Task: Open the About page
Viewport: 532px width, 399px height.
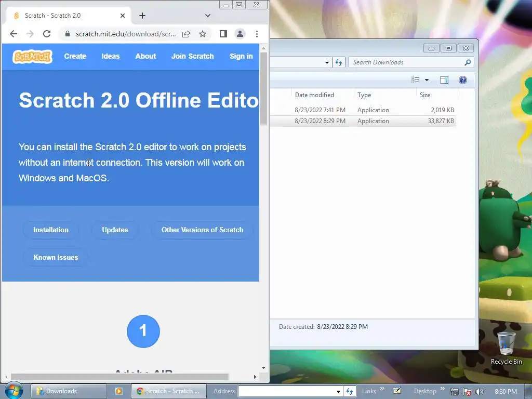Action: (x=145, y=56)
